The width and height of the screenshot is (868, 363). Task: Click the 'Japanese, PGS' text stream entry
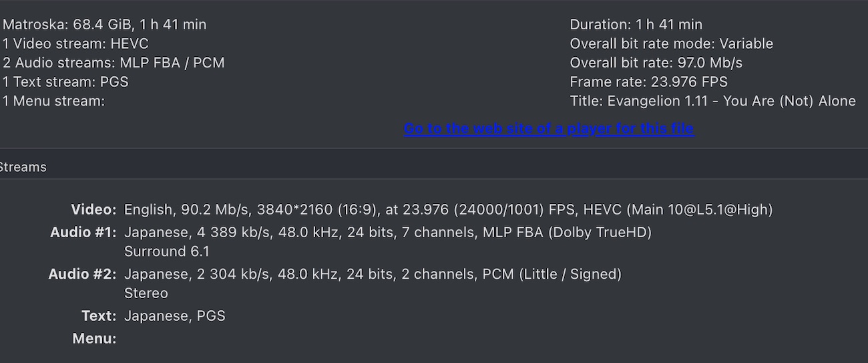(x=175, y=316)
